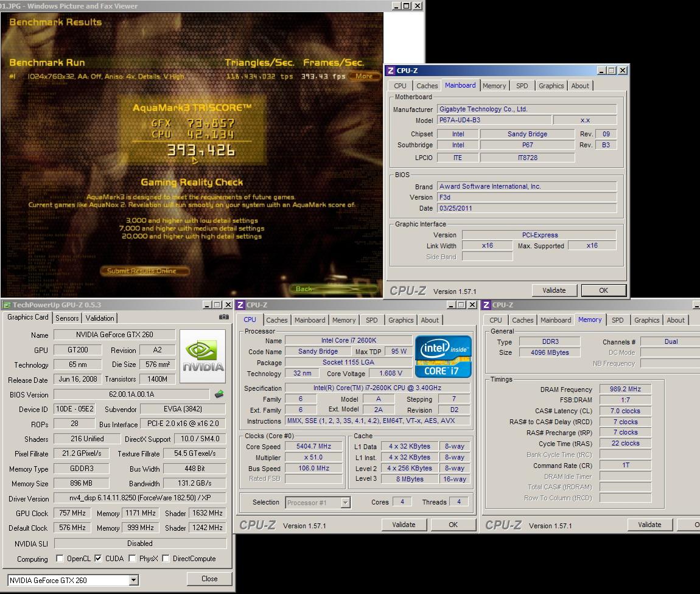
Task: Toggle the PhysX checkbox
Action: 132,558
